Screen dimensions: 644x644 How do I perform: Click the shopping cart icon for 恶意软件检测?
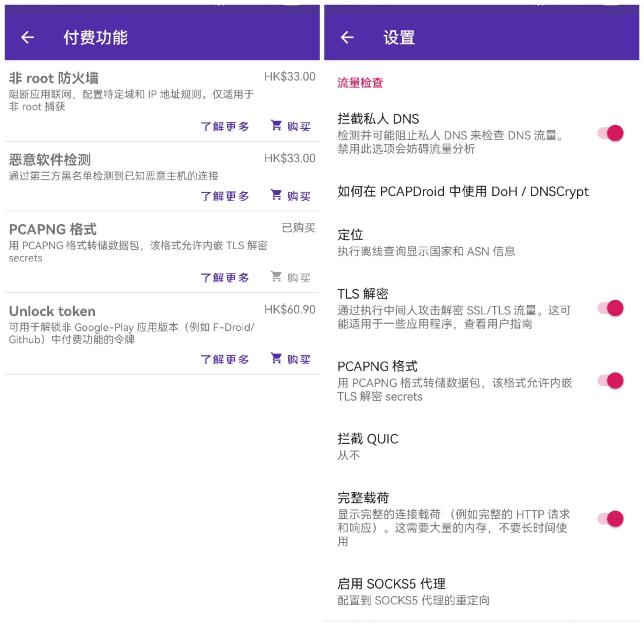click(x=276, y=196)
